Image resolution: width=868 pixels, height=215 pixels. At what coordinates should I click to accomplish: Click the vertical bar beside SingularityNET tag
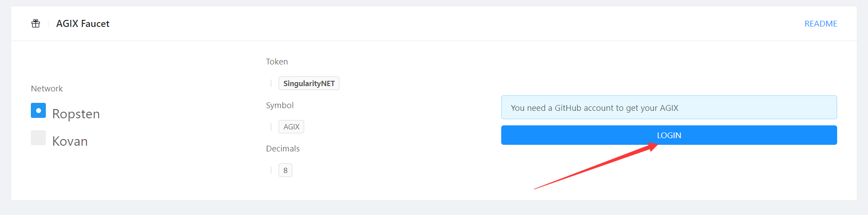click(271, 83)
